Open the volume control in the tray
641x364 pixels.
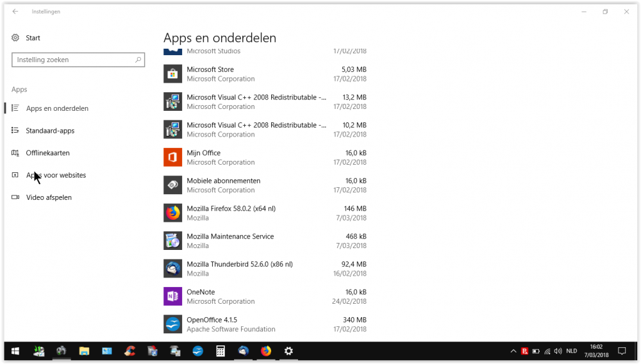pyautogui.click(x=558, y=351)
